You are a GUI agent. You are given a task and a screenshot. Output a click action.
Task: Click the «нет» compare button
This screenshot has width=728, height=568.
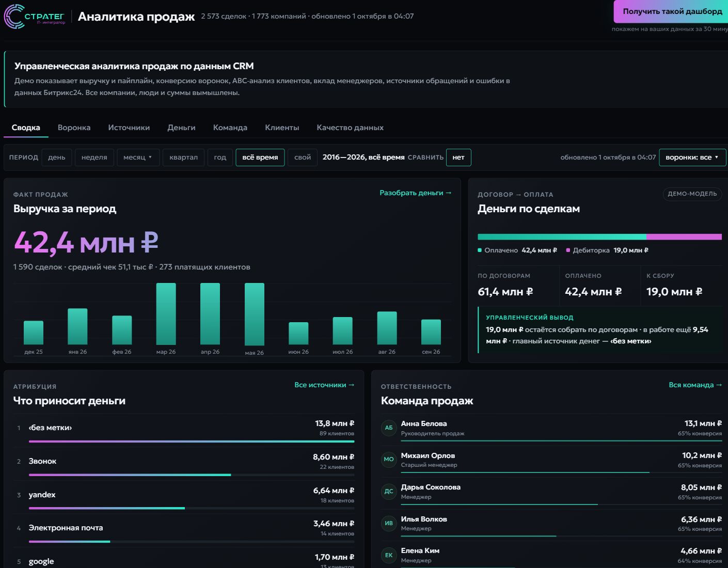[458, 157]
